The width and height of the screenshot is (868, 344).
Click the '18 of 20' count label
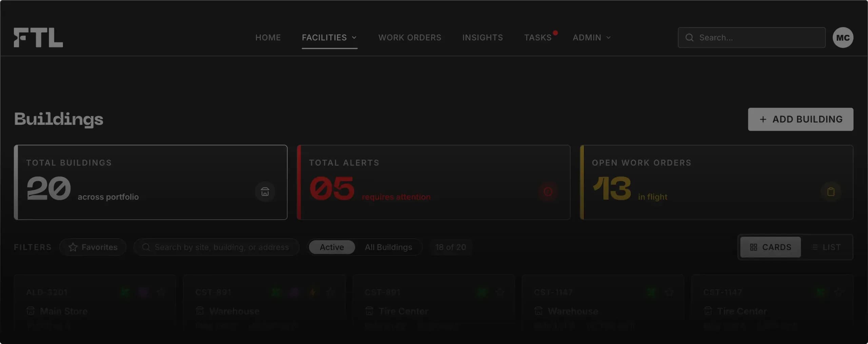coord(451,247)
